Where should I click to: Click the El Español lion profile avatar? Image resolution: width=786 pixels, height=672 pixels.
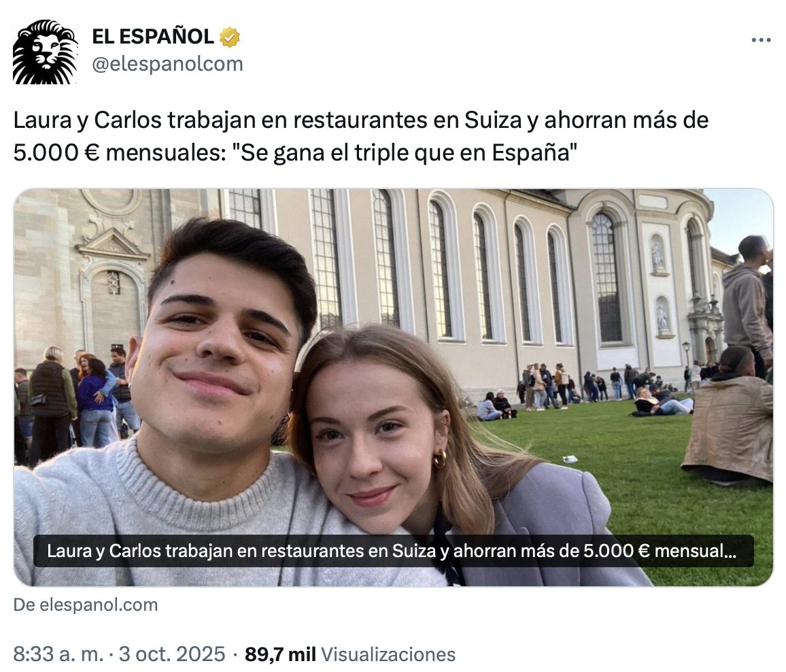45,52
